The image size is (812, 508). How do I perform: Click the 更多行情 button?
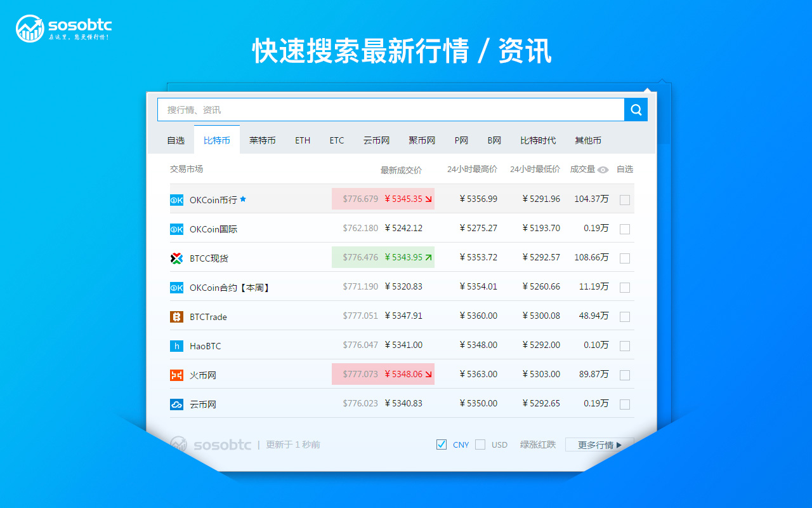[599, 445]
